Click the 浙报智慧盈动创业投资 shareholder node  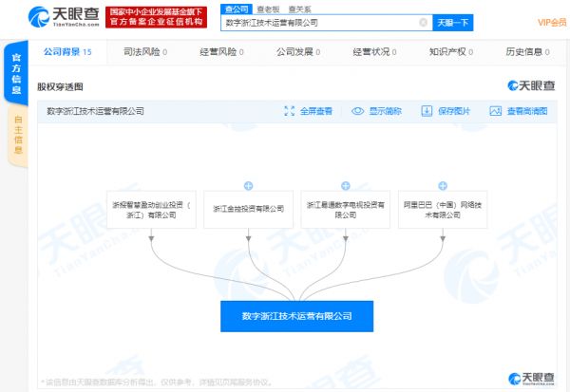(x=151, y=209)
